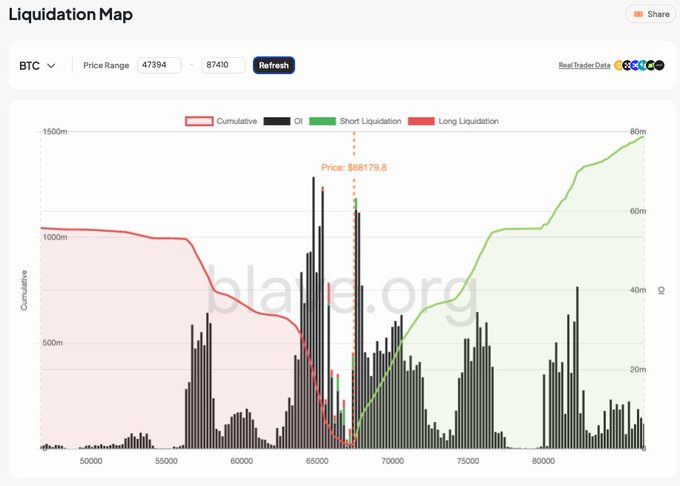Toggle the Long Liquidation legend series

coord(453,121)
